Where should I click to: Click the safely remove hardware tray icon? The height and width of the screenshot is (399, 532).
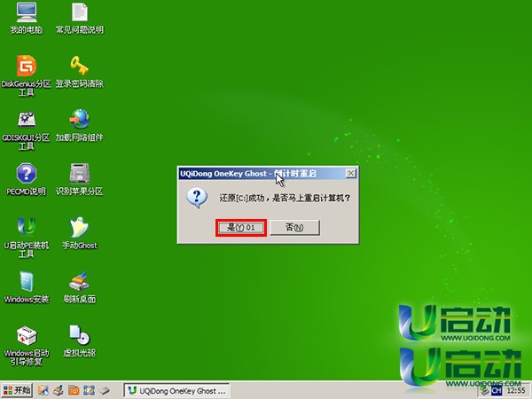point(485,391)
